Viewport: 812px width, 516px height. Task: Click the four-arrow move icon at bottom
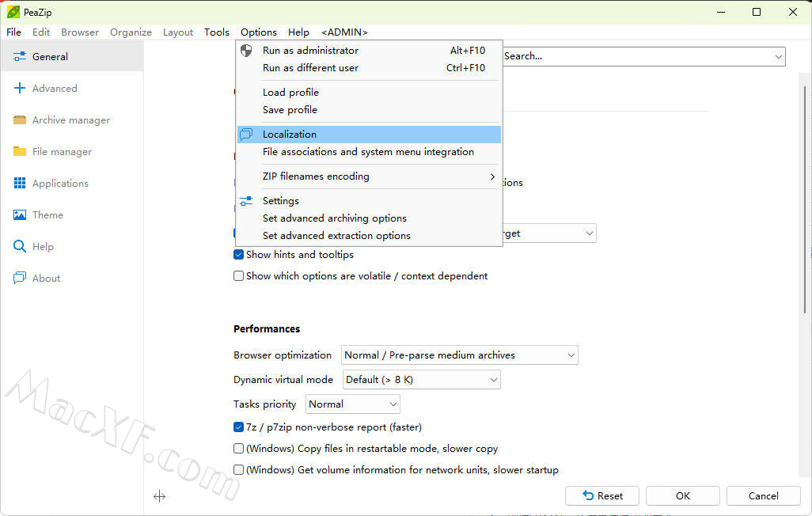(x=160, y=496)
